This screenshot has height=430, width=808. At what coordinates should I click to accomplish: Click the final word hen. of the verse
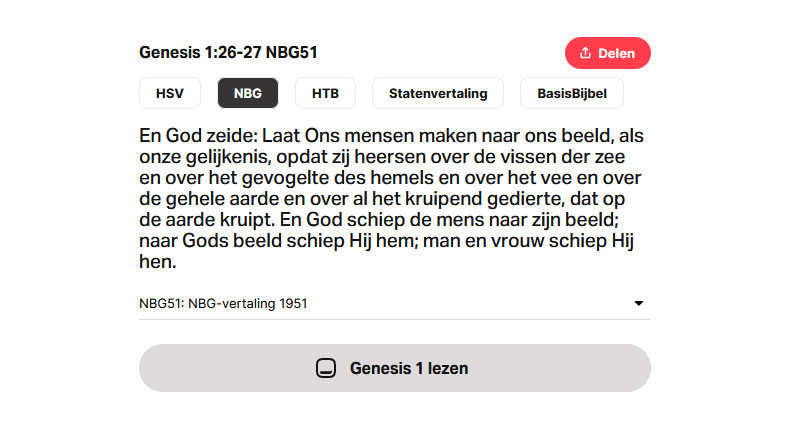tap(158, 262)
